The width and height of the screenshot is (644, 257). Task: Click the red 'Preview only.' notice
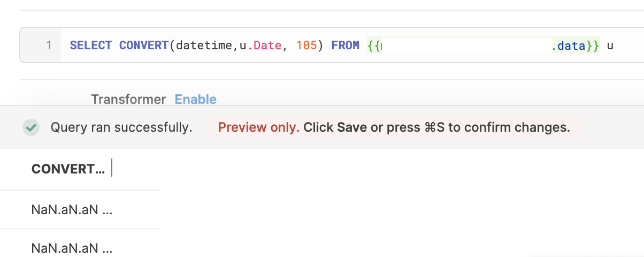tap(259, 127)
